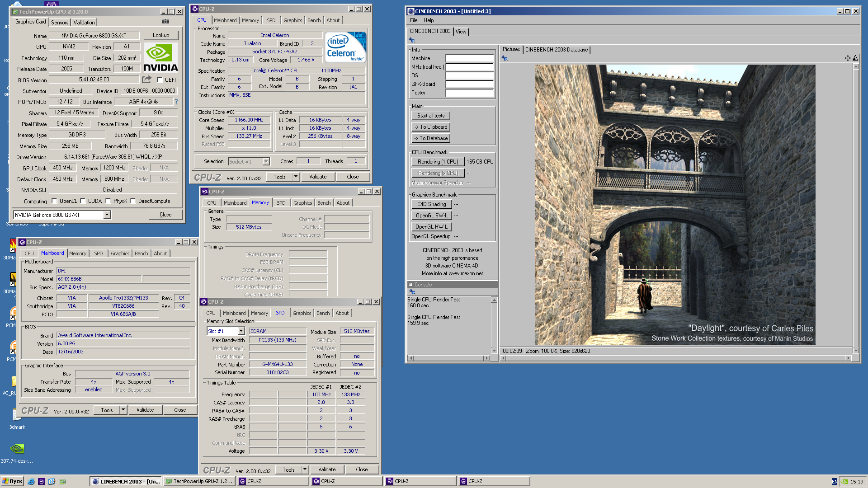
Task: Click the Tester input field
Action: click(469, 93)
